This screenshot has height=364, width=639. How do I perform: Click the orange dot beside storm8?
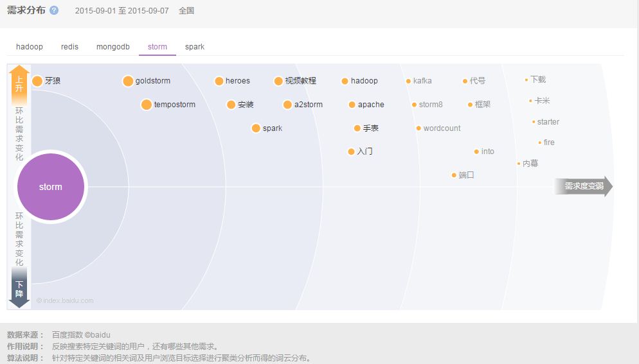(415, 105)
